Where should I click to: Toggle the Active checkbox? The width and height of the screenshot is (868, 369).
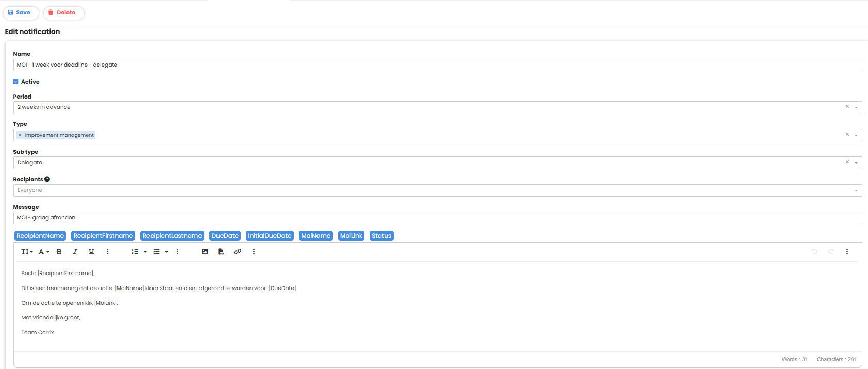(x=16, y=82)
